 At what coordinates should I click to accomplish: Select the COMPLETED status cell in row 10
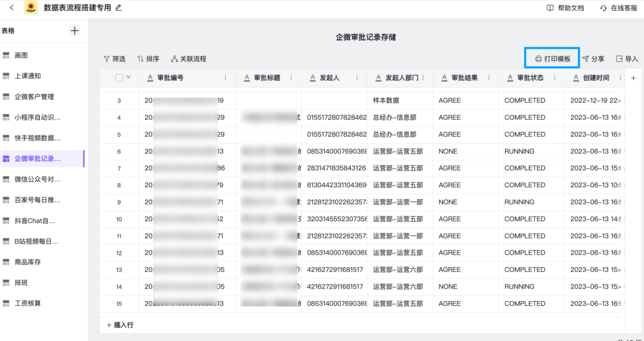531,219
